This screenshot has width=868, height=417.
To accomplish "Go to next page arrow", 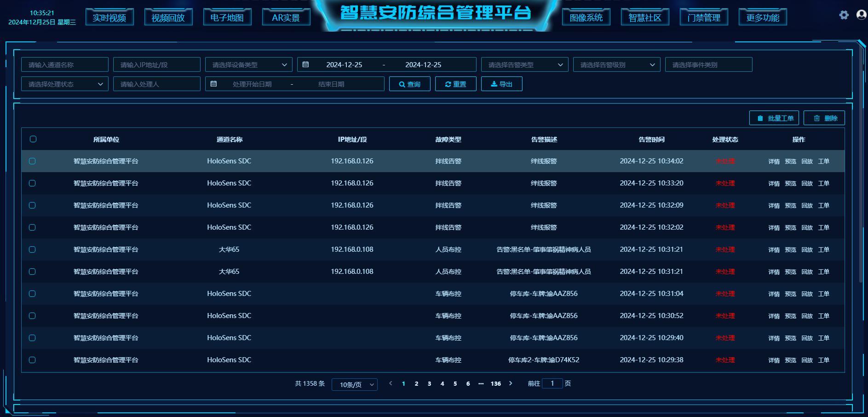I will click(511, 383).
